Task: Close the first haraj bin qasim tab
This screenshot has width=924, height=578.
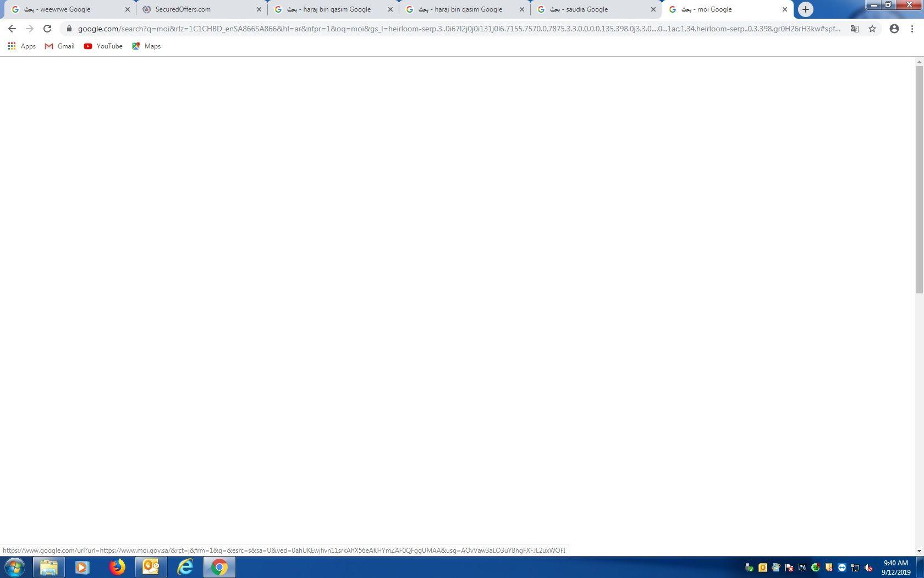Action: 391,9
